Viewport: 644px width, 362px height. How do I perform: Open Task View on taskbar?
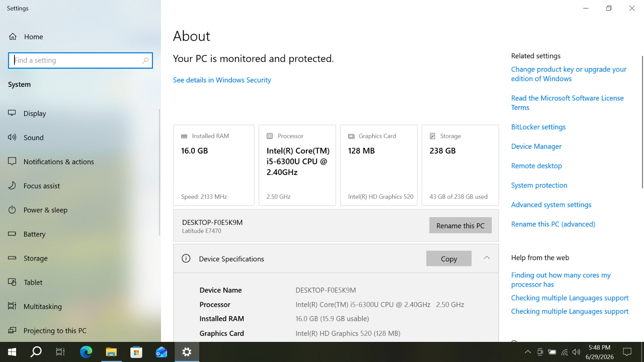60,352
